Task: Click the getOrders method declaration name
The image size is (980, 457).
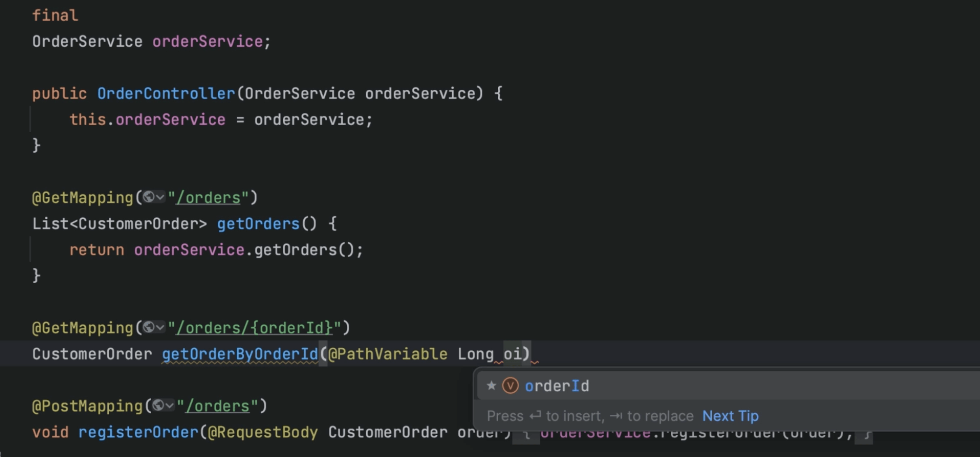Action: 258,224
